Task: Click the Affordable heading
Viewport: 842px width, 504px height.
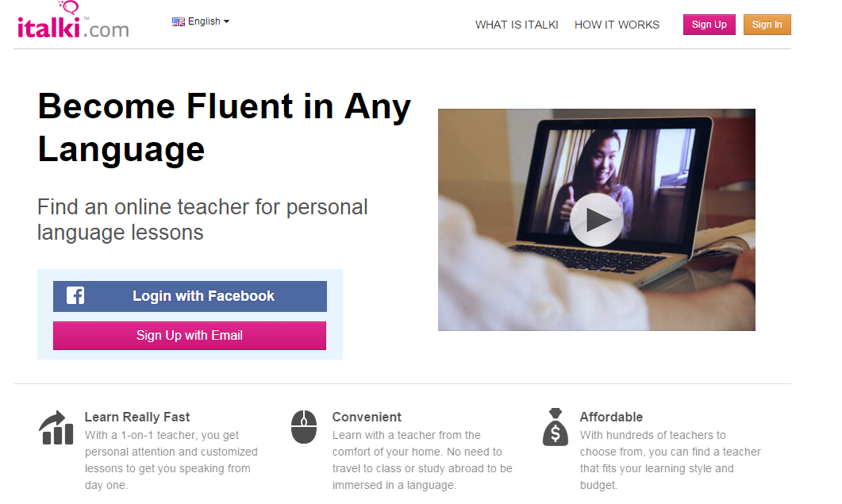Action: 611,417
